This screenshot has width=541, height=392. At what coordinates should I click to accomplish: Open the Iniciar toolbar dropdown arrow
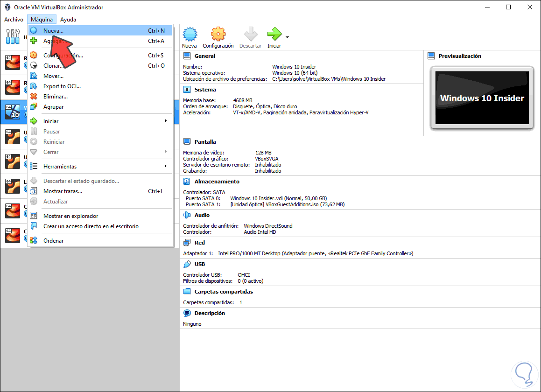(287, 37)
